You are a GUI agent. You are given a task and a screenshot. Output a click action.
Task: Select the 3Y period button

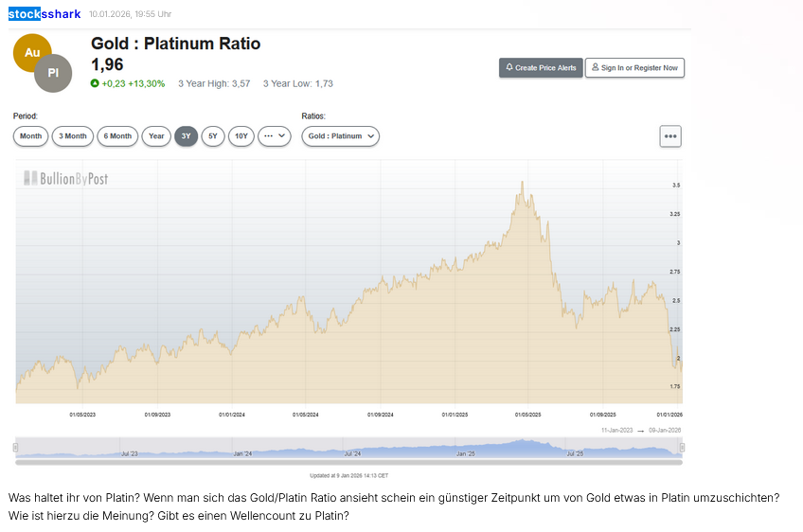click(x=186, y=136)
